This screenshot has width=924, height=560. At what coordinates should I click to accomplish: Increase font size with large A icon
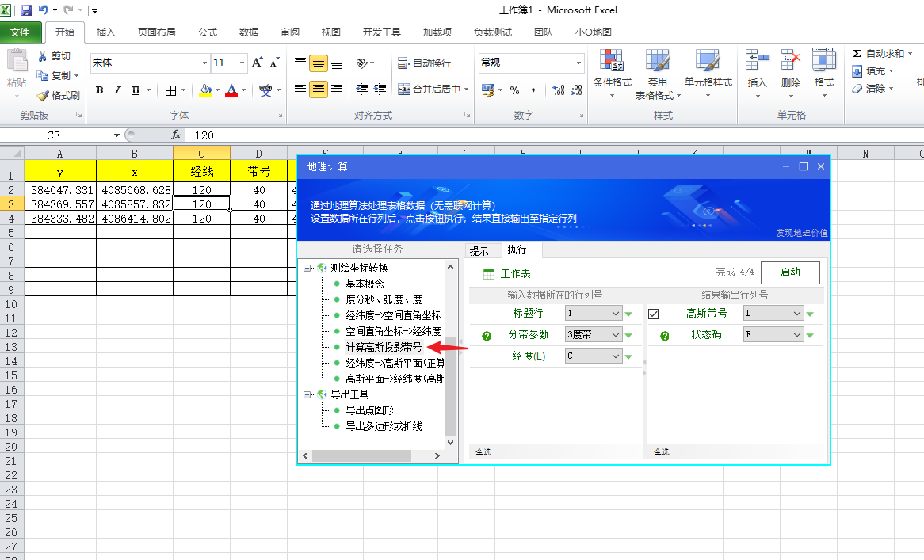pyautogui.click(x=258, y=63)
